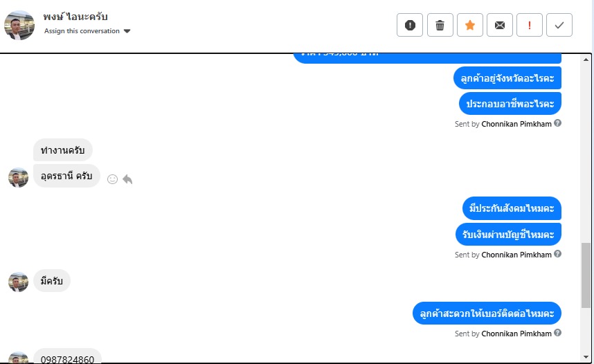594x364 pixels.
Task: Flag conversation with red exclamation icon
Action: (529, 25)
